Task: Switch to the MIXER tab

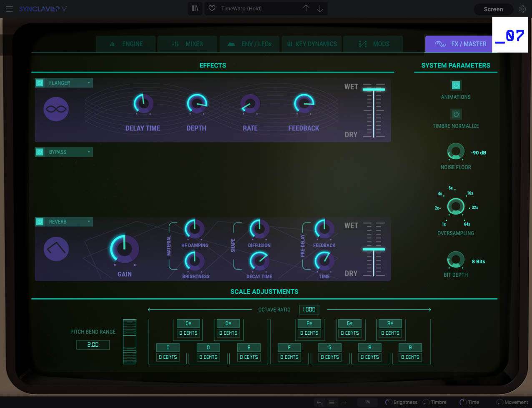Action: coord(187,44)
